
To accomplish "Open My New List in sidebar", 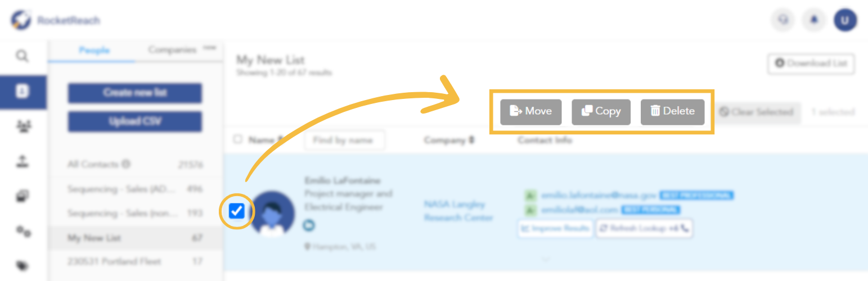I will (x=135, y=238).
